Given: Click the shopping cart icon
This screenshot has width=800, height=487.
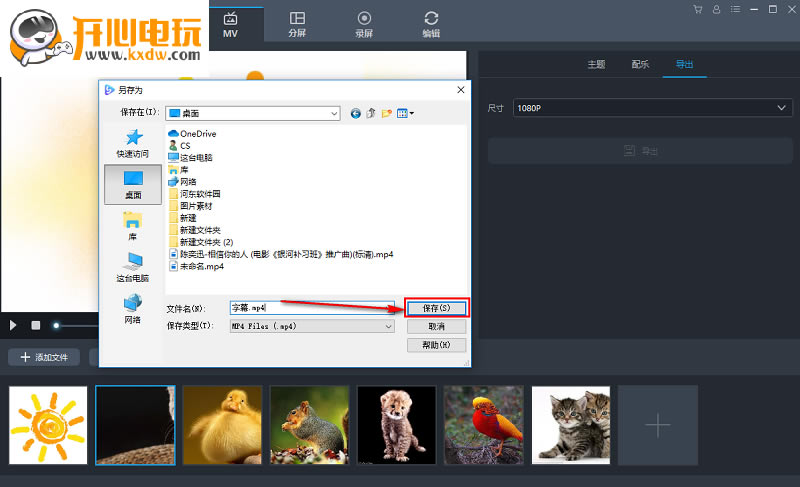Looking at the screenshot, I should (x=697, y=10).
